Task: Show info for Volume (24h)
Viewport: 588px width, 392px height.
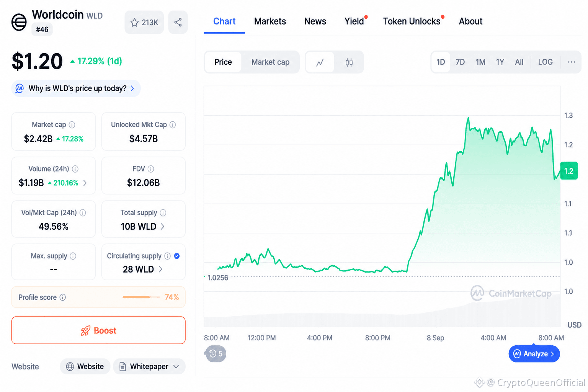Action: click(x=75, y=169)
